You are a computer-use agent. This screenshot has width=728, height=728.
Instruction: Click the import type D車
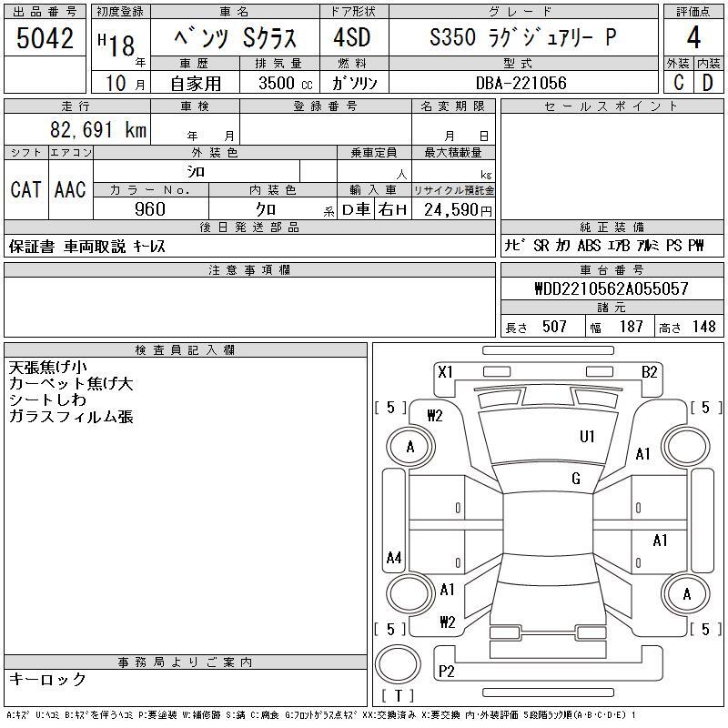(x=356, y=210)
